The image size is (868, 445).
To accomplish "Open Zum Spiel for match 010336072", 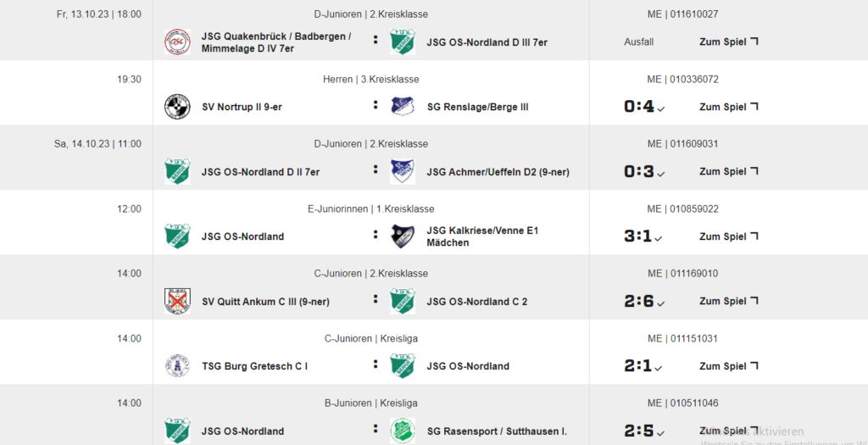I will [728, 107].
